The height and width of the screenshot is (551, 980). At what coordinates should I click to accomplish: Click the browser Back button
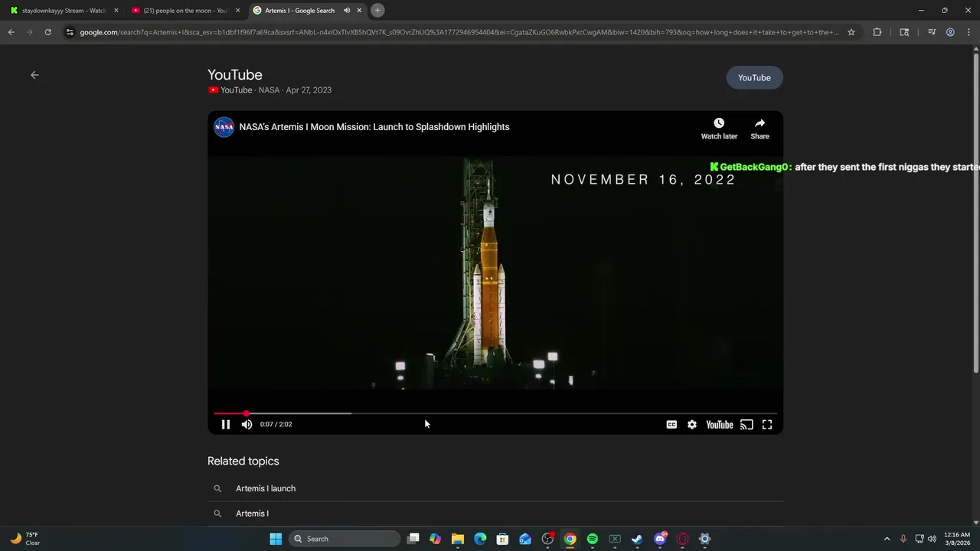click(11, 32)
